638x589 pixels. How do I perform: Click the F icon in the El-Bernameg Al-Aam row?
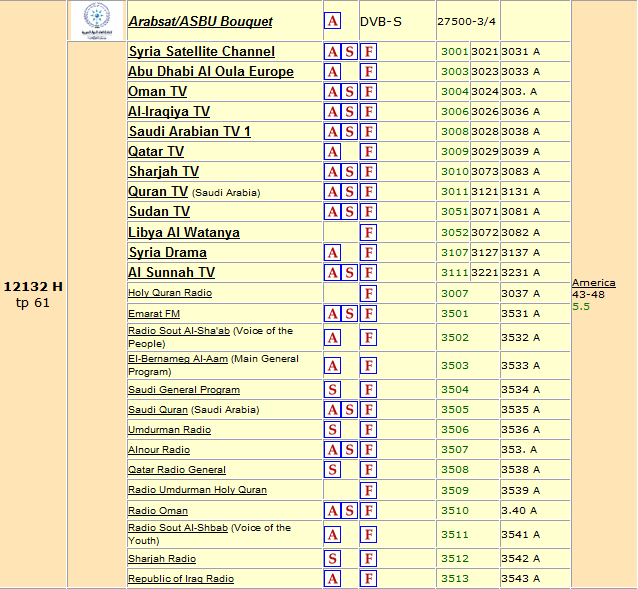368,365
